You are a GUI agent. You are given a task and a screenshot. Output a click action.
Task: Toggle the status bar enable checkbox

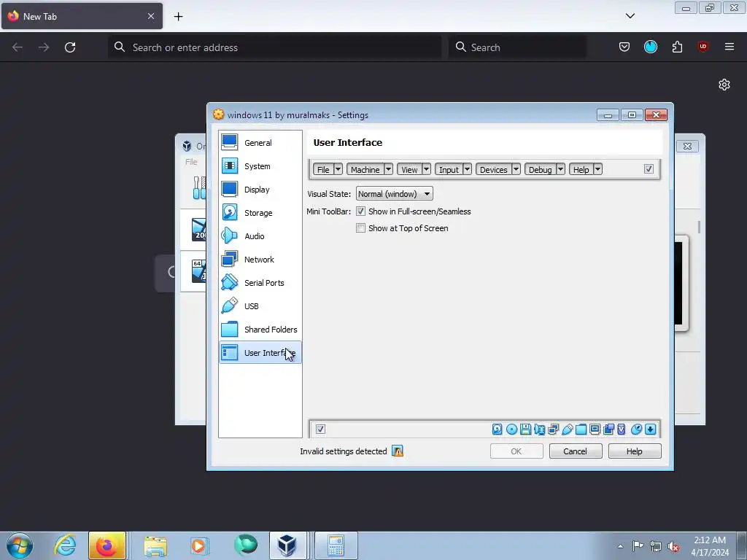pyautogui.click(x=321, y=429)
